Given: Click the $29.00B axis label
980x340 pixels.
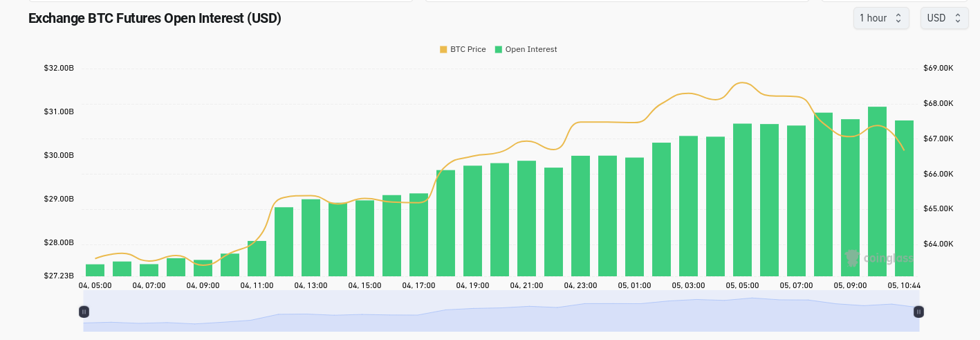Looking at the screenshot, I should (x=59, y=199).
